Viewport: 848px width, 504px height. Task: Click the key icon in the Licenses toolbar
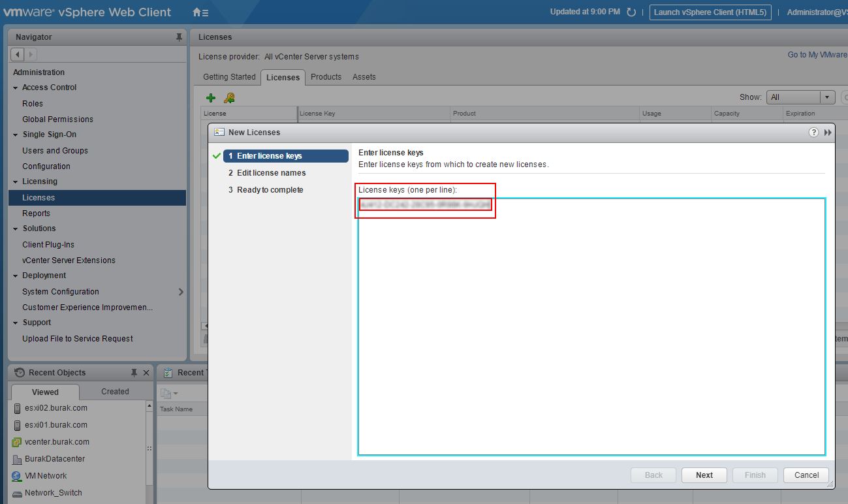pos(229,98)
